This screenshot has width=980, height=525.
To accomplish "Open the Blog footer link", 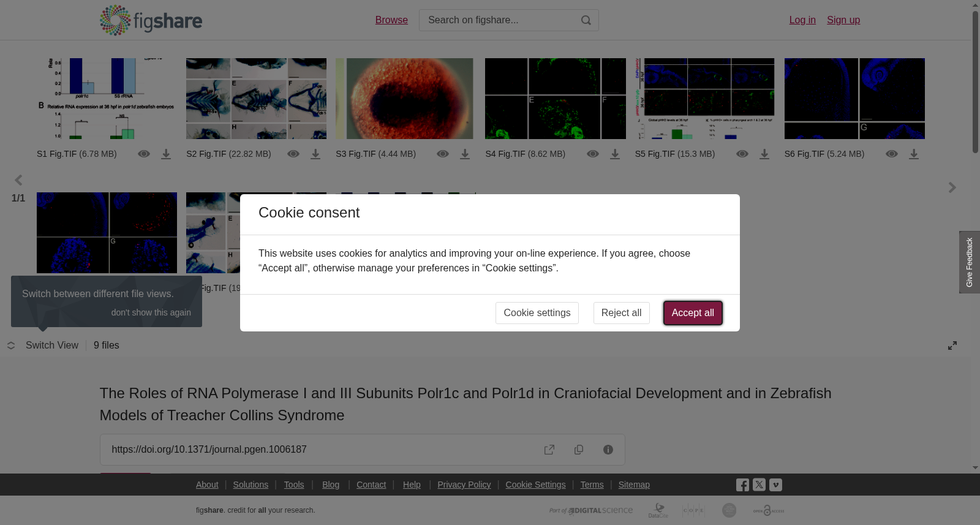I will coord(331,485).
